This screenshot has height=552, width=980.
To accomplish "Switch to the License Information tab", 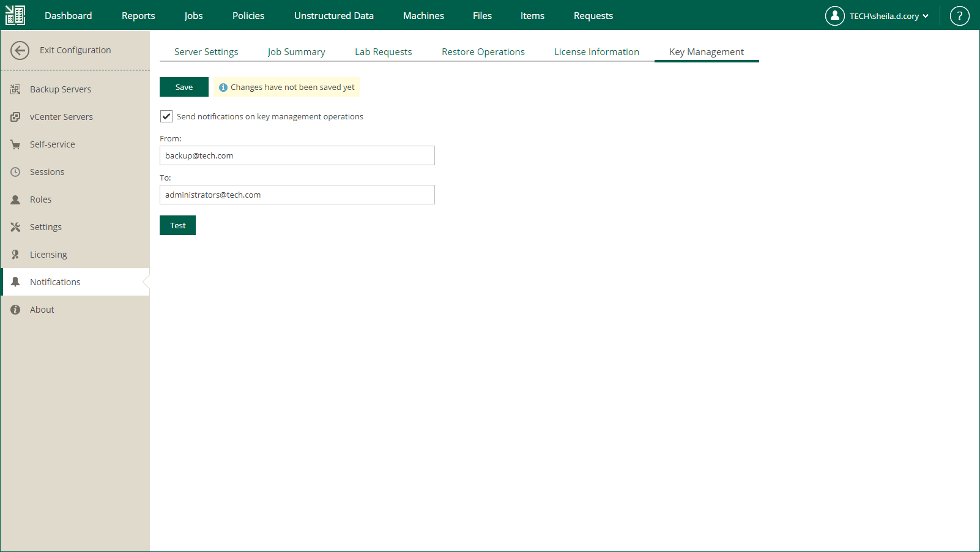I will tap(597, 52).
